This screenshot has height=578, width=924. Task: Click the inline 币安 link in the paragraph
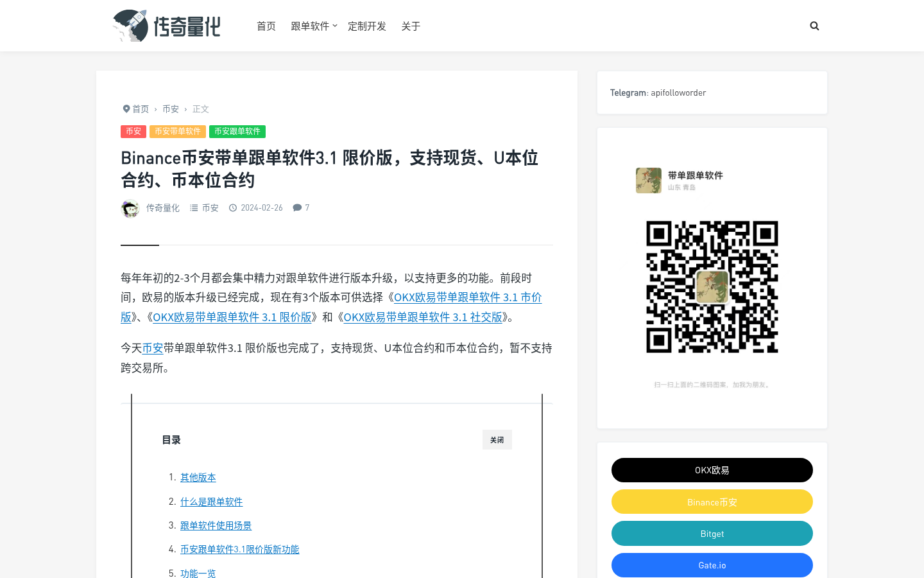pos(153,348)
